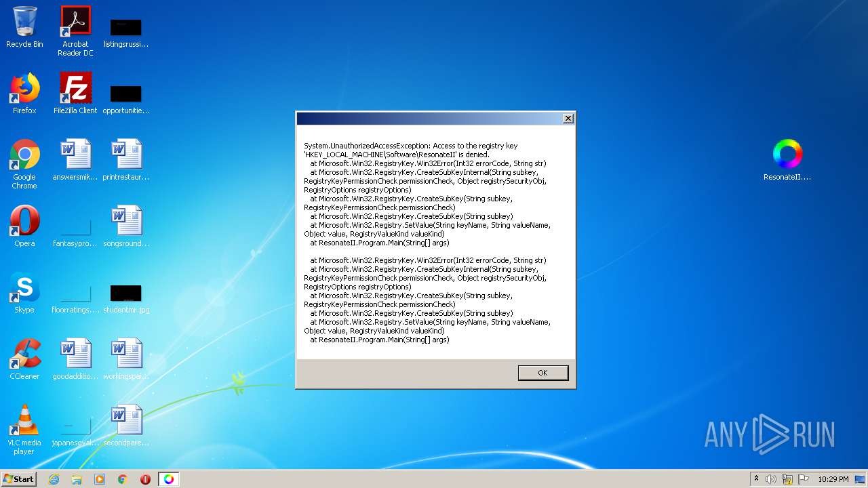Select the songsround Word document
This screenshot has height=488, width=868.
point(126,226)
